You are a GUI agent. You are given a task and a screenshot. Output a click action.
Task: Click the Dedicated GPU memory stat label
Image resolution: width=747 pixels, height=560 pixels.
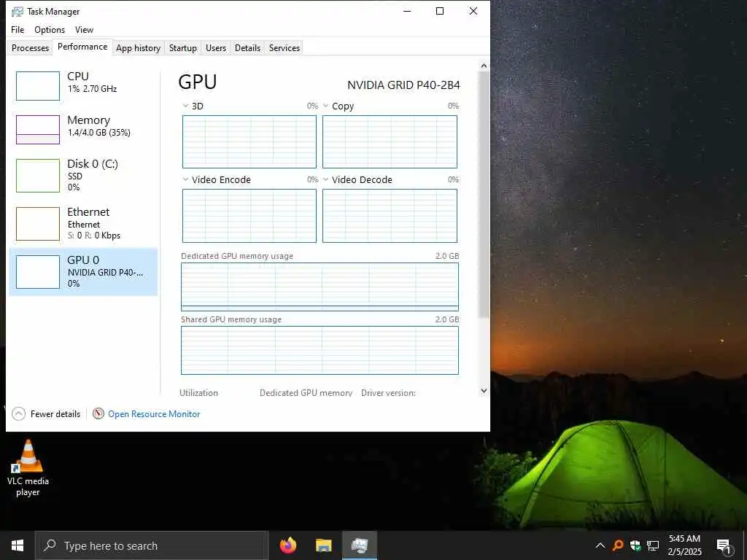[306, 393]
